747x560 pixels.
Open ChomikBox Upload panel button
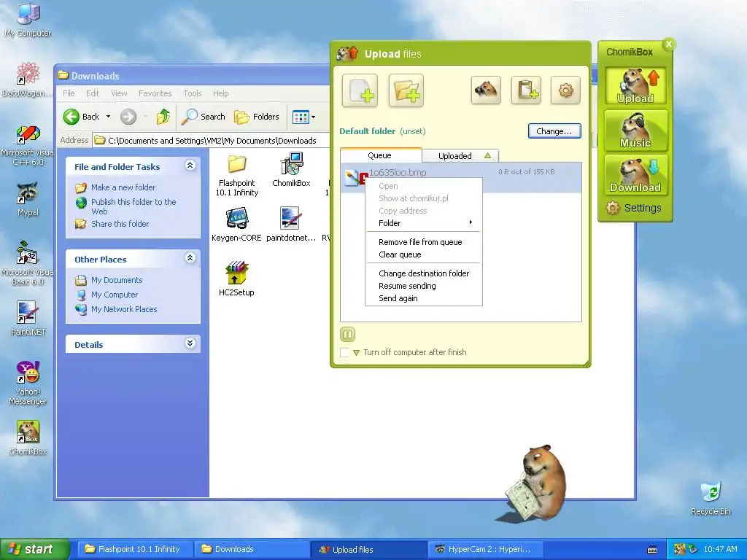tap(636, 86)
